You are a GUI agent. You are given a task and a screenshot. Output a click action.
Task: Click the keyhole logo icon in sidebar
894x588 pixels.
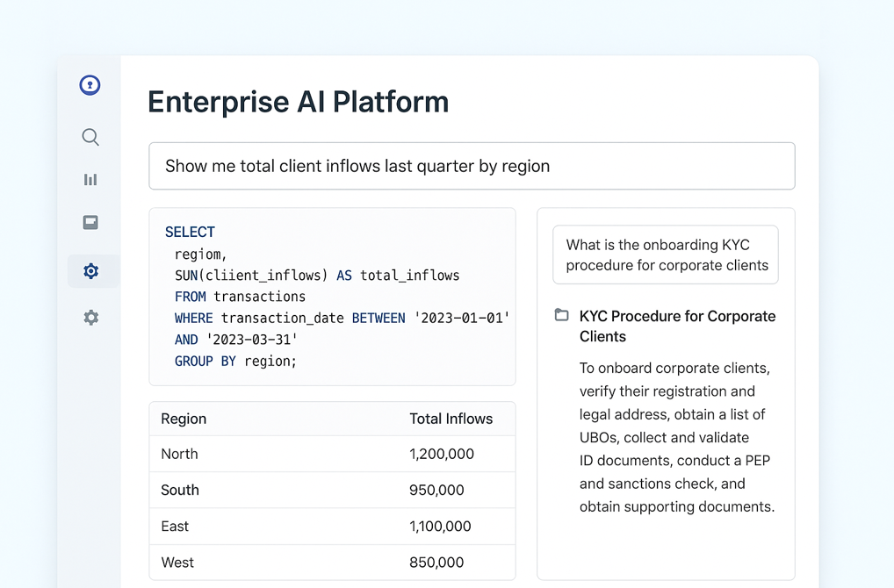point(90,85)
